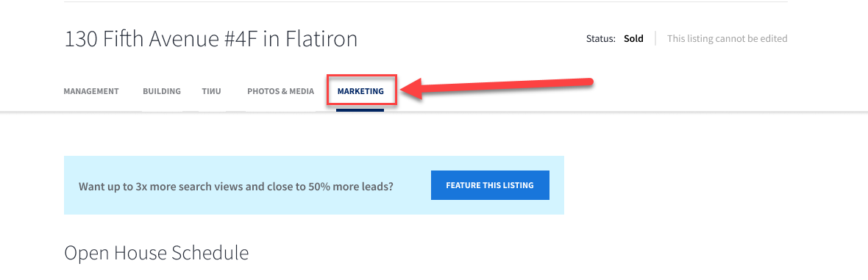Screen dimensions: 868x280
Task: Click the blue underline beneath Marketing
Action: click(360, 110)
